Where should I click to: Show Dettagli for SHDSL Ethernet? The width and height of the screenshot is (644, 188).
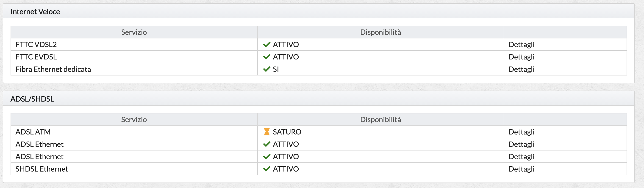tap(522, 169)
